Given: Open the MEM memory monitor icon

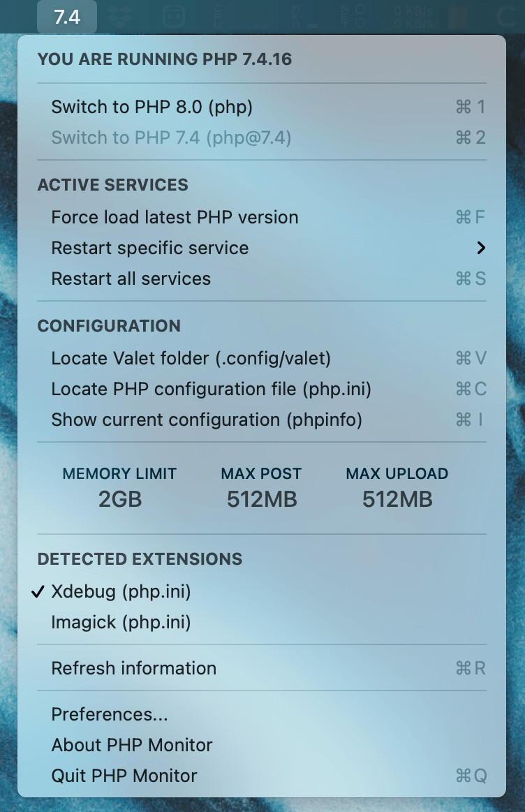Looking at the screenshot, I should pyautogui.click(x=304, y=17).
